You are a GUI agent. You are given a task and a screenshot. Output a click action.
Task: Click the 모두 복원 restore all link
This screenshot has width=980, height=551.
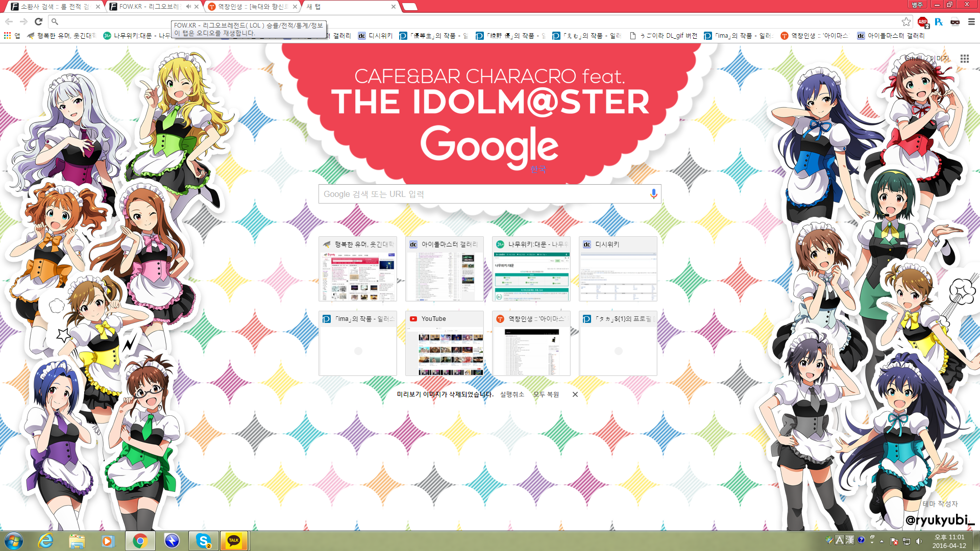coord(546,394)
